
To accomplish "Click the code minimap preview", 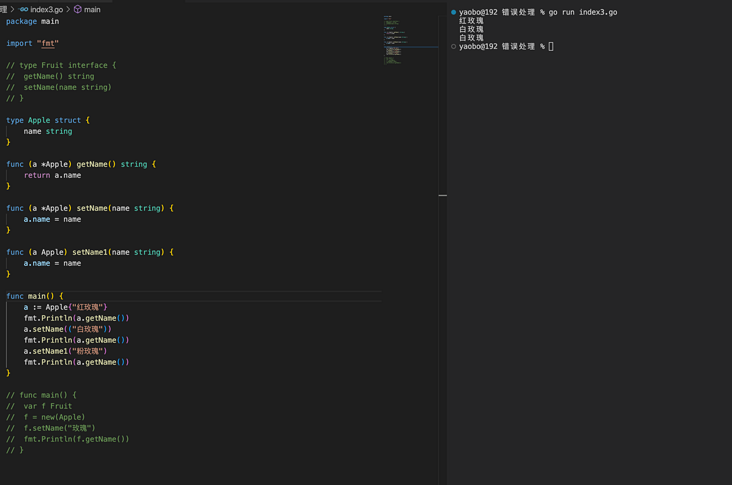I will click(x=410, y=40).
